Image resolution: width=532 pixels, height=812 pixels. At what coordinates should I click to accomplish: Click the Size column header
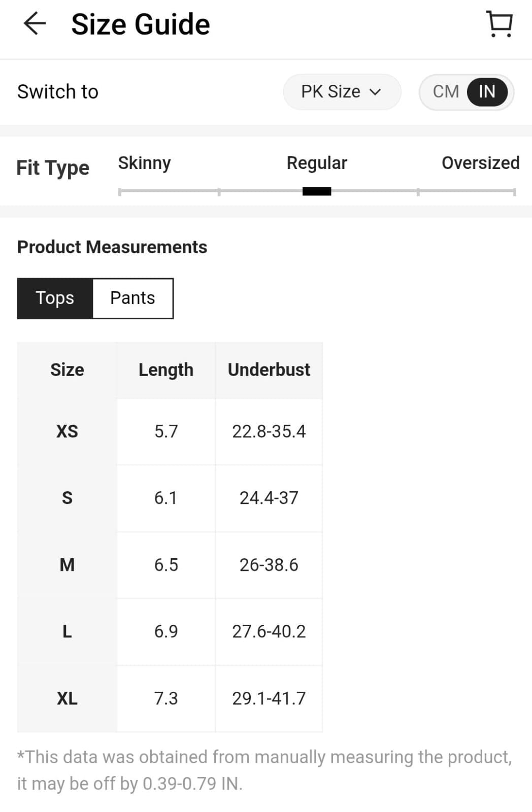click(67, 370)
